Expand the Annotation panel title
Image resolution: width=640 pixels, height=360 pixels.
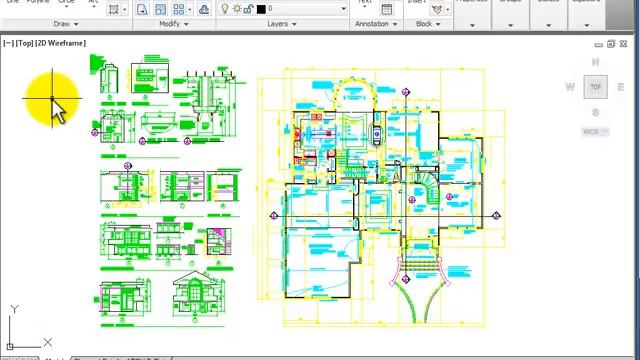click(376, 24)
